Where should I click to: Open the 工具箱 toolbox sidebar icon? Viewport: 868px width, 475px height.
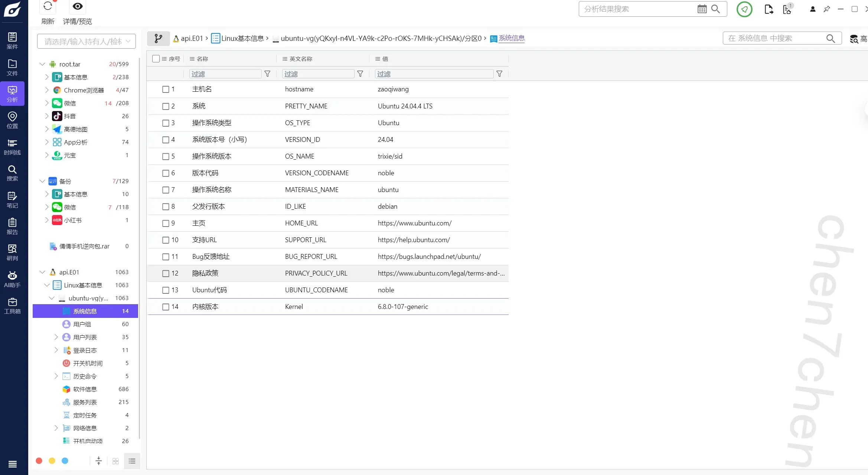pyautogui.click(x=12, y=306)
